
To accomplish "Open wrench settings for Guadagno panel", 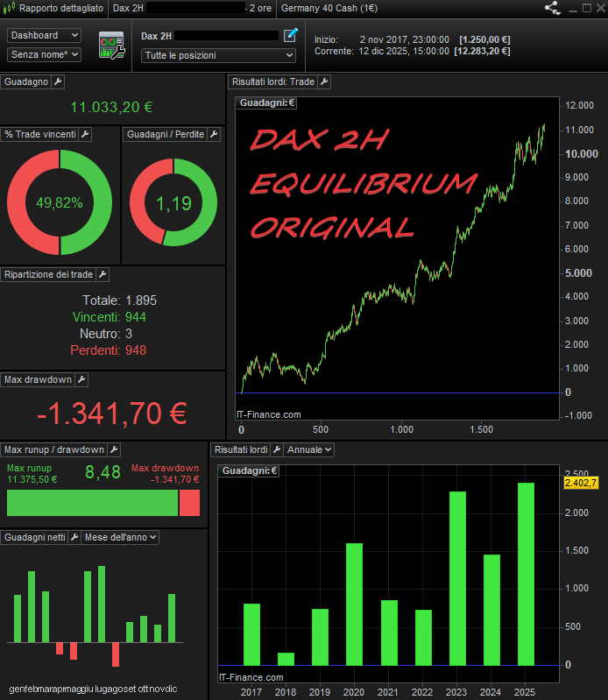I will 58,81.
